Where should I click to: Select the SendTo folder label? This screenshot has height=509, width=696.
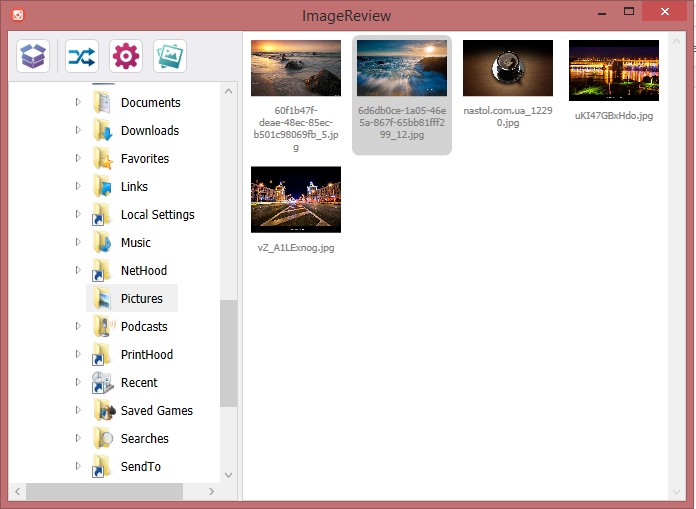coord(141,466)
